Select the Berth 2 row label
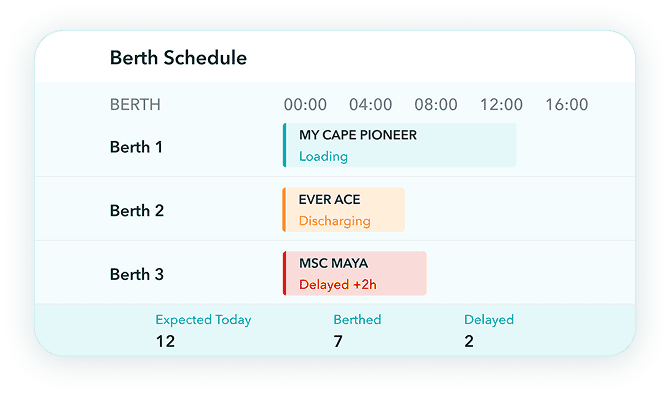The height and width of the screenshot is (395, 671). (137, 211)
